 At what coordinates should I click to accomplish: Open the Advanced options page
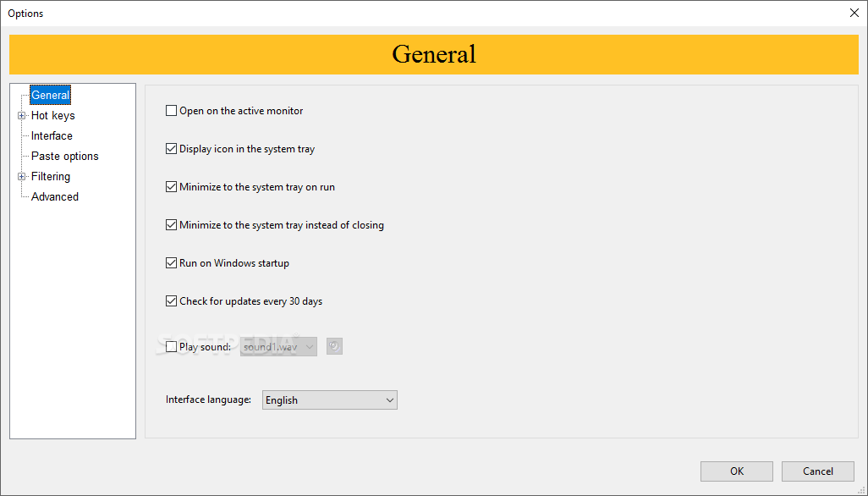tap(55, 197)
